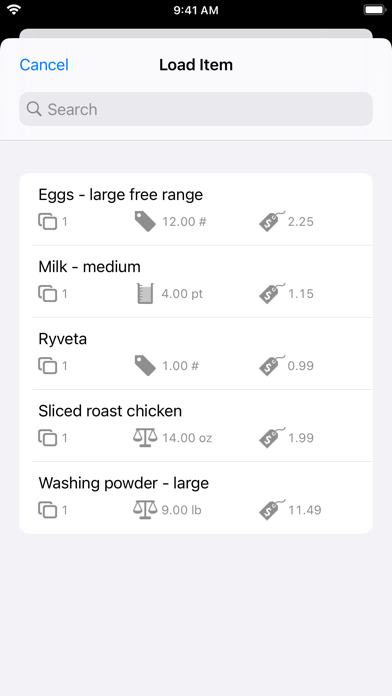392x696 pixels.
Task: Tap the quantity icon for Eggs
Action: [x=48, y=221]
